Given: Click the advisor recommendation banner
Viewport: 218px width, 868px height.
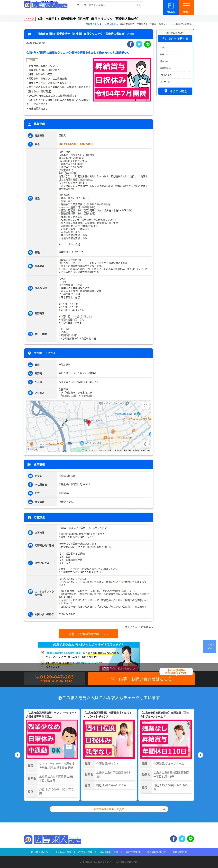Looking at the screenshot, I should 88,656.
